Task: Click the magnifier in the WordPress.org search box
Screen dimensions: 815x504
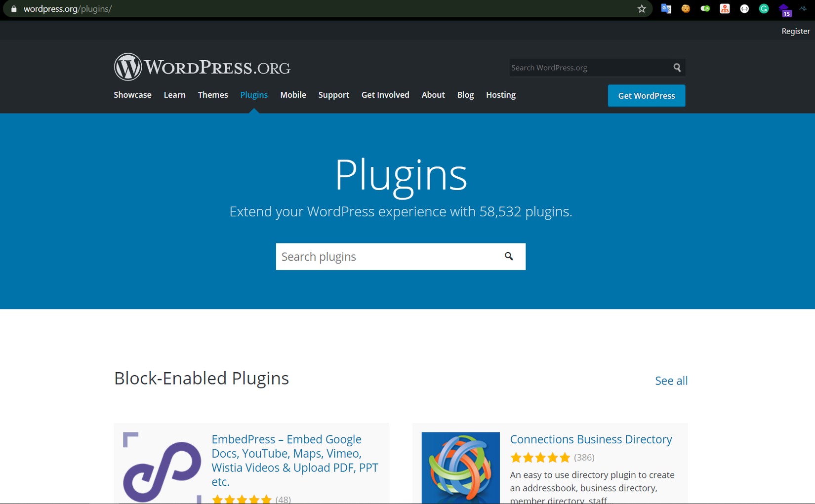Action: [677, 68]
